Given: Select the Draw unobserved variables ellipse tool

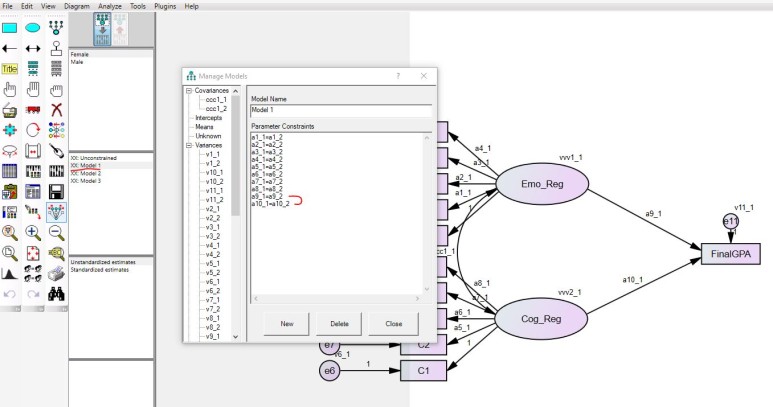Looking at the screenshot, I should tap(33, 28).
